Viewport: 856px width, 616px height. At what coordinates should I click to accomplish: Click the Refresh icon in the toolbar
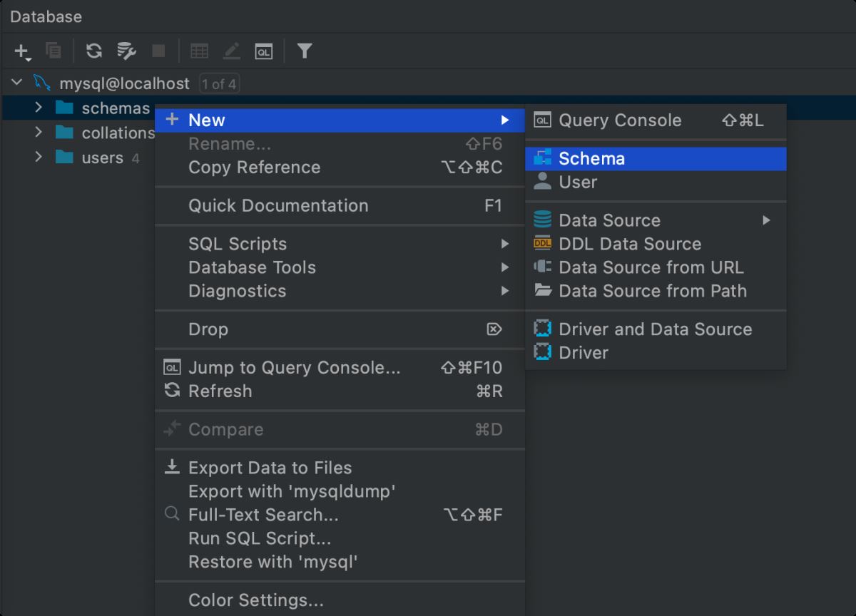tap(94, 51)
